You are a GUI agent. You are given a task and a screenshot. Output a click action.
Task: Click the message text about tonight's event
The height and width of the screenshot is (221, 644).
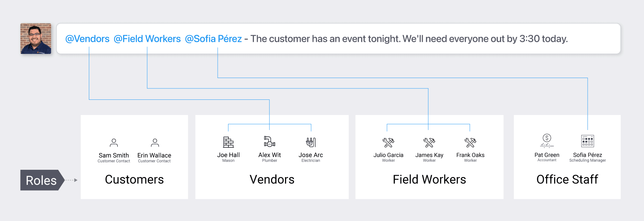(409, 39)
